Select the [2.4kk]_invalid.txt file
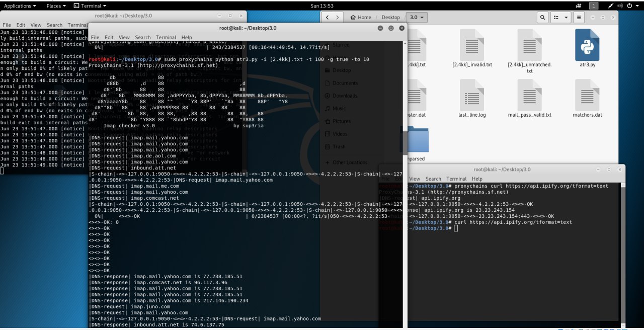This screenshot has height=330, width=644. click(472, 48)
